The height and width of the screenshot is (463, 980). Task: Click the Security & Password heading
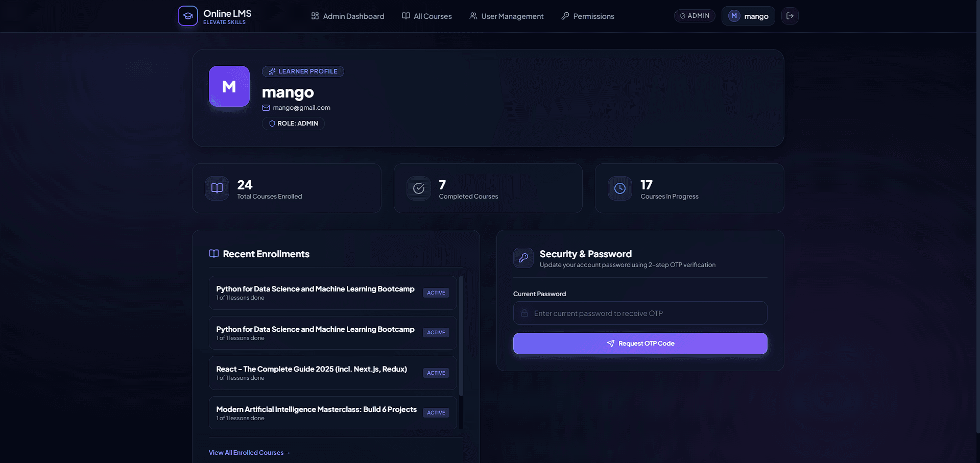pyautogui.click(x=586, y=254)
